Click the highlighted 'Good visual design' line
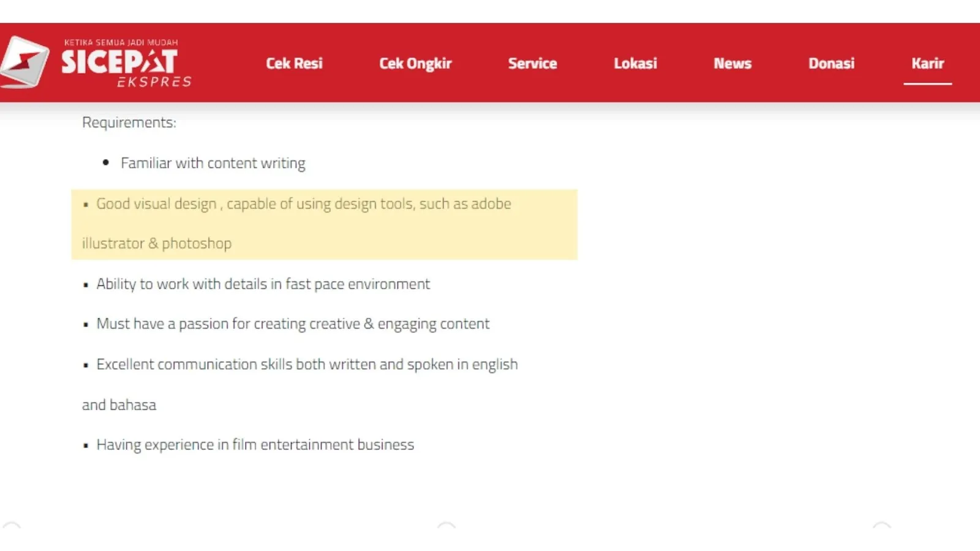This screenshot has width=980, height=551. click(303, 204)
